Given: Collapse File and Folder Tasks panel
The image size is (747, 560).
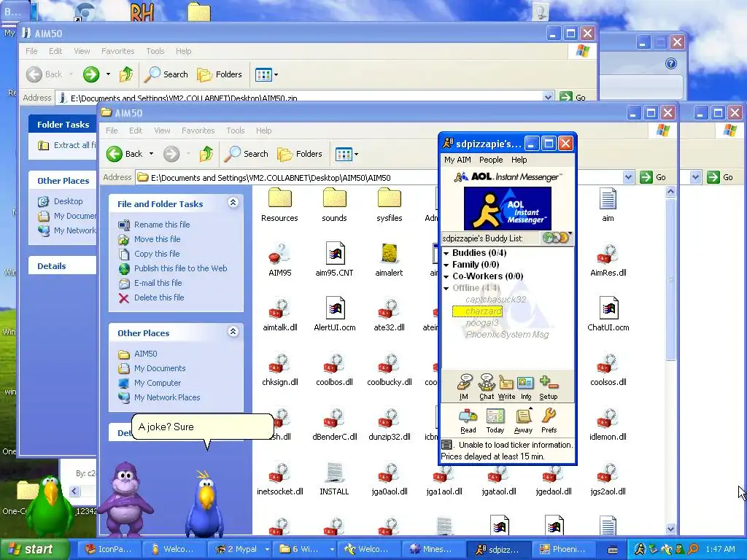Looking at the screenshot, I should (x=233, y=203).
